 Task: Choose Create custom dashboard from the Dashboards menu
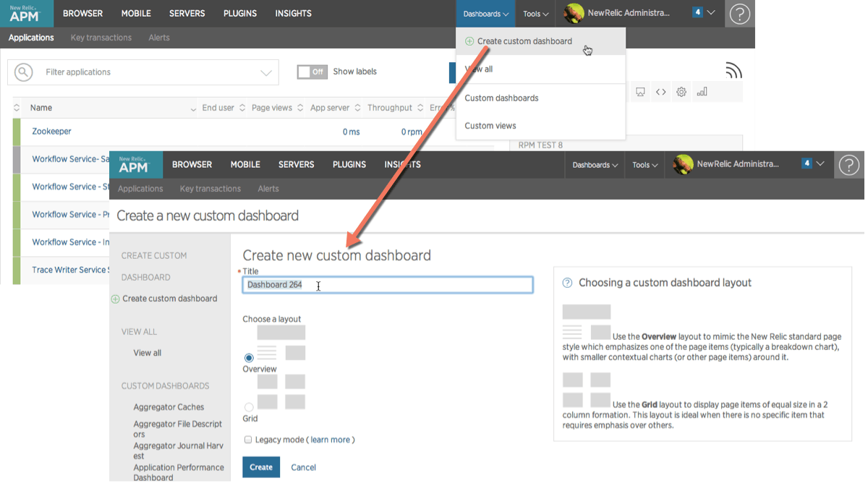click(x=541, y=41)
